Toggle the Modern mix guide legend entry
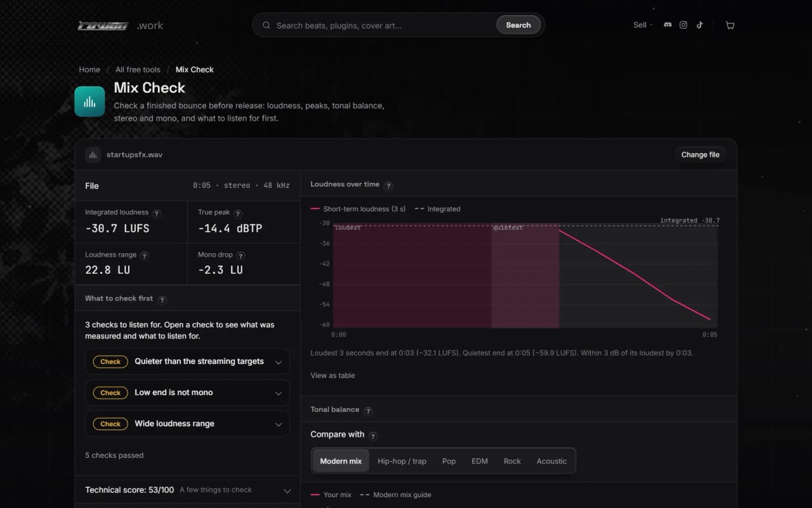Viewport: 812px width, 508px height. point(395,495)
